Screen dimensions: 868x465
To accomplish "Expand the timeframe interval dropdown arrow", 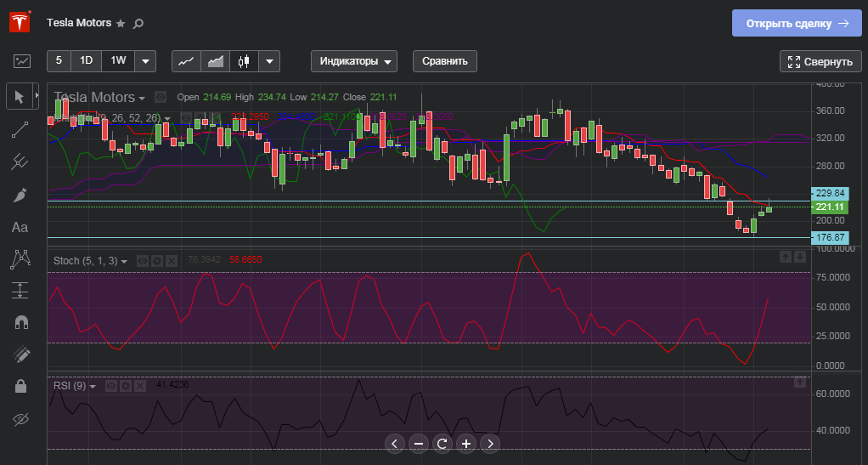I will click(145, 61).
